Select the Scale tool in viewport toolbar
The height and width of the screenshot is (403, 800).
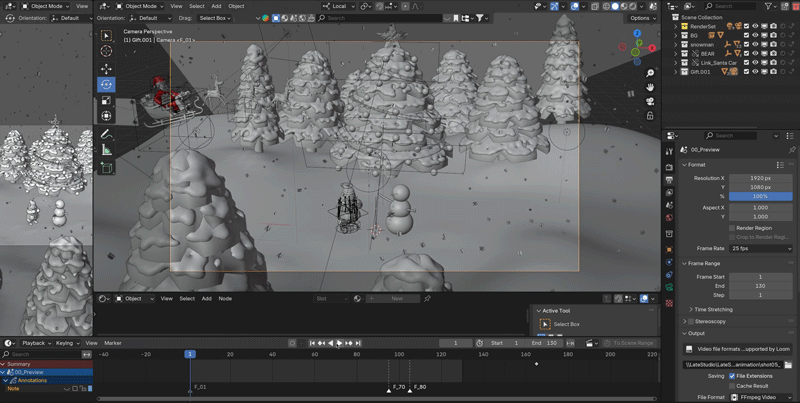[x=106, y=100]
